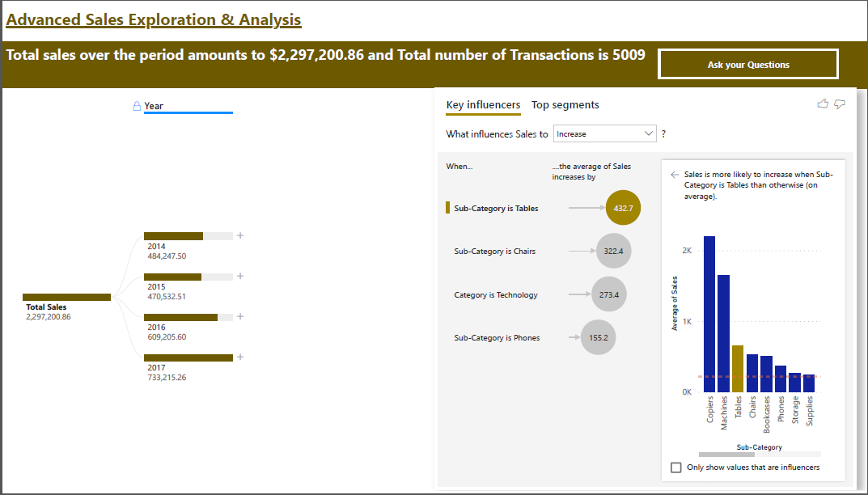Screen dimensions: 868x495
Task: Select the 432.7 influencer bubble for Tables
Action: point(622,207)
